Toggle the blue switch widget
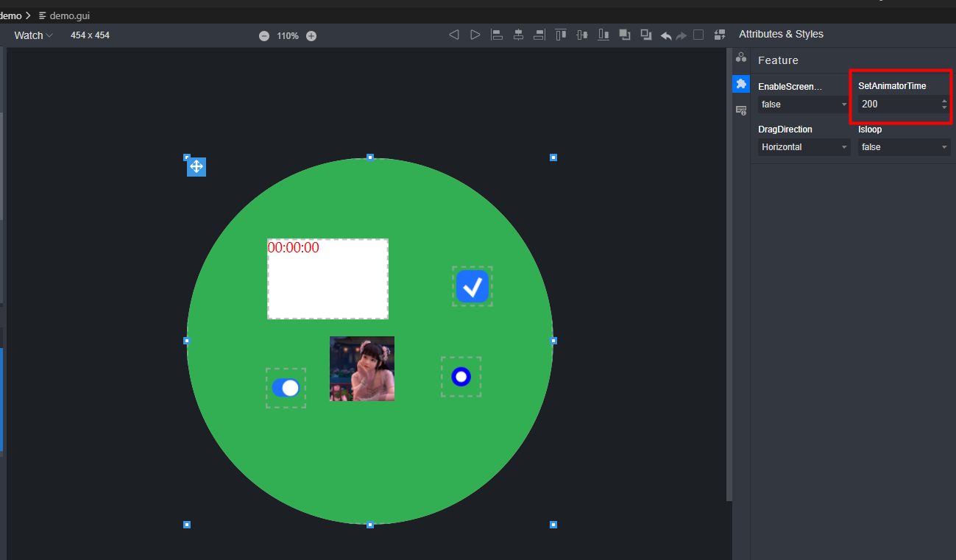This screenshot has width=956, height=560. coord(286,388)
